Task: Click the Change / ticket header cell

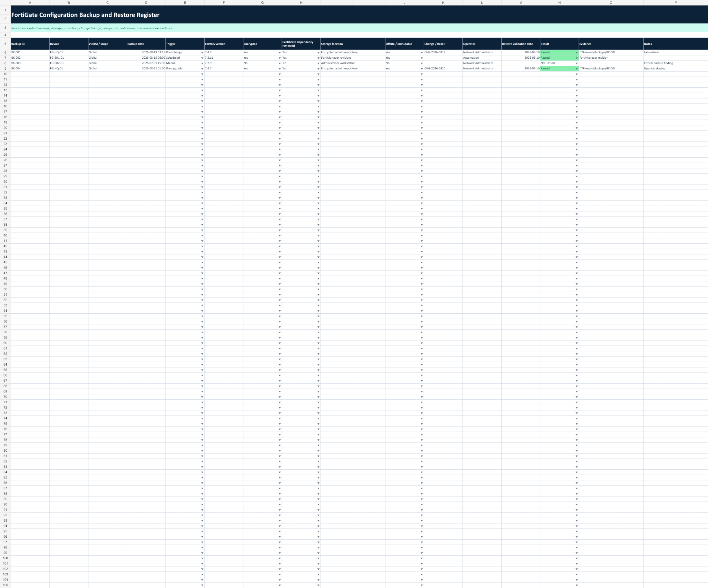Action: (x=443, y=44)
